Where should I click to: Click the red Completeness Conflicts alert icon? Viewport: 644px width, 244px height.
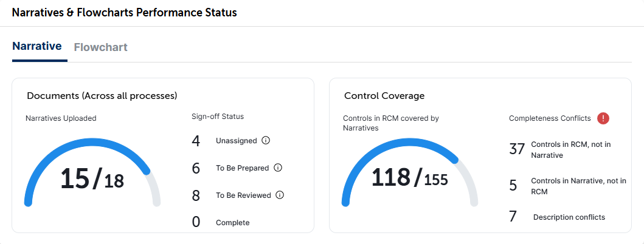coord(603,118)
